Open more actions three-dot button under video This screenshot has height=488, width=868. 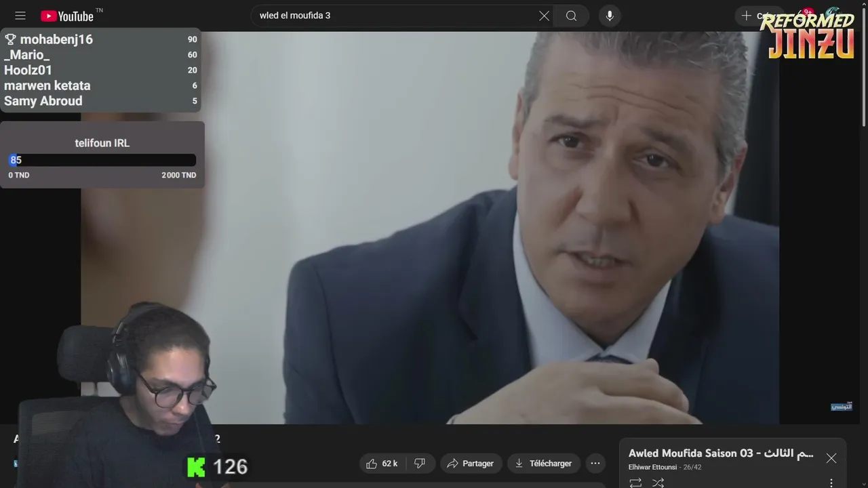595,464
